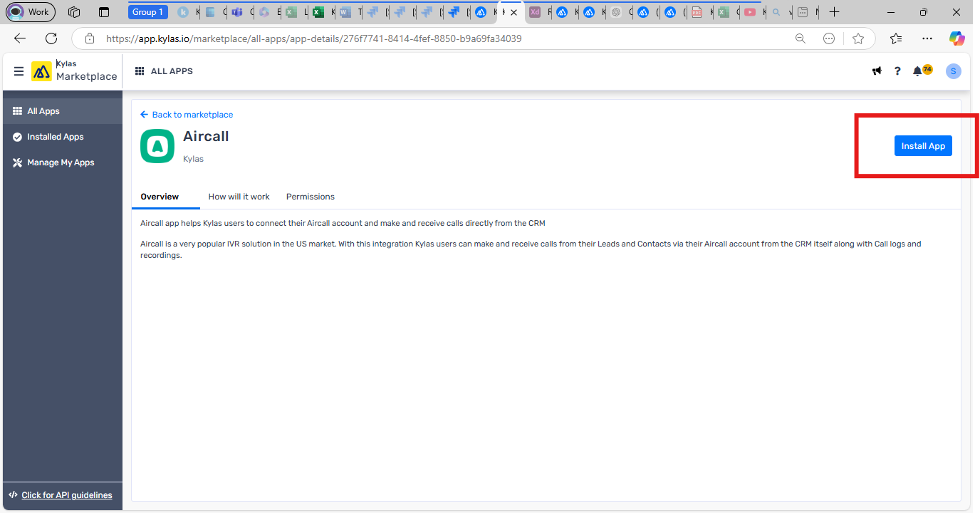Reload the page with the refresh icon
Image resolution: width=980 pixels, height=513 pixels.
coord(51,38)
